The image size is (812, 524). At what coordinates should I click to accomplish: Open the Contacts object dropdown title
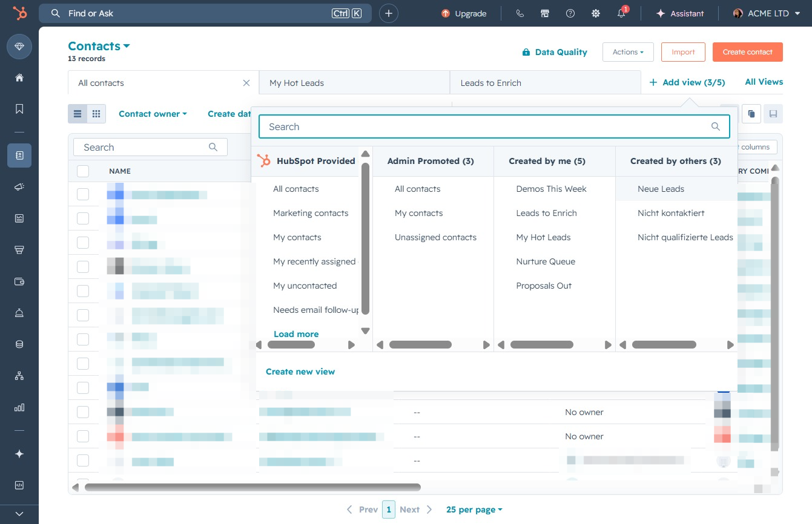99,46
